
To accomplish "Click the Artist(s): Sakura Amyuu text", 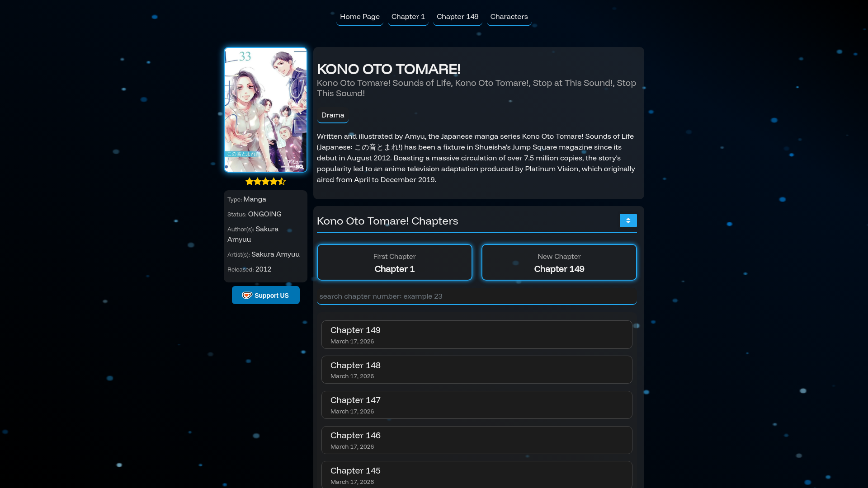I will pos(264,254).
